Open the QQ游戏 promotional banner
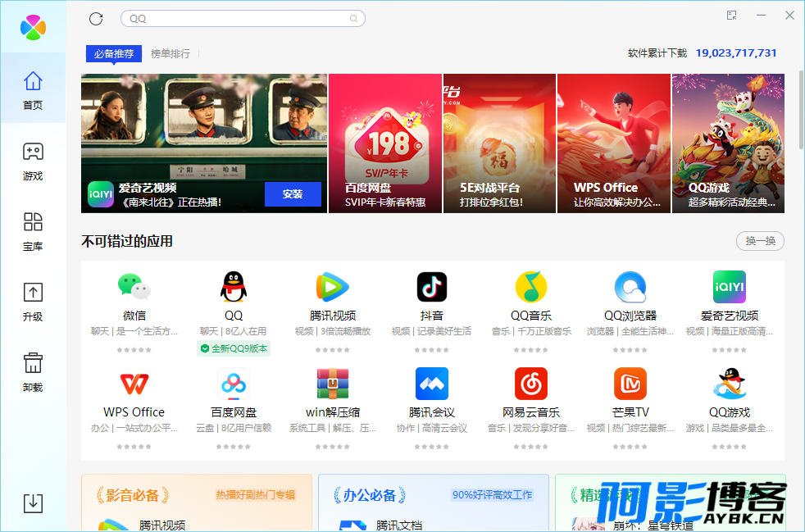Viewport: 805px width, 532px height. [729, 143]
